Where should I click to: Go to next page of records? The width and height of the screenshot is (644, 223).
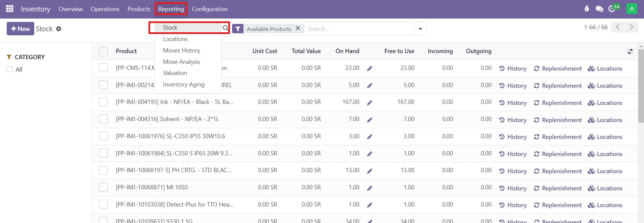click(631, 27)
